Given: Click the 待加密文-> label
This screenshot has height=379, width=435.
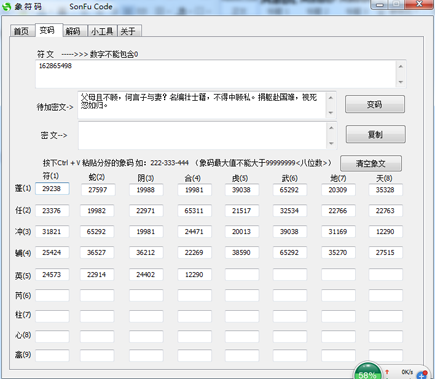Looking at the screenshot, I should 55,107.
